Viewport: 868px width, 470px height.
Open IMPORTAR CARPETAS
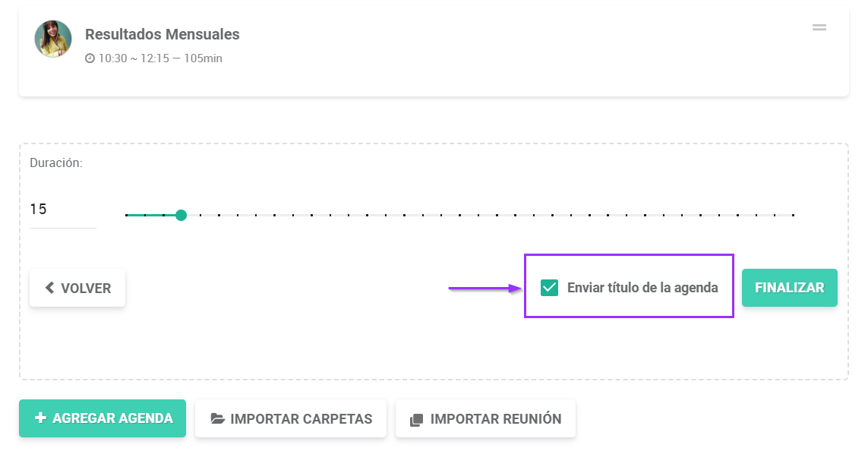pyautogui.click(x=291, y=419)
